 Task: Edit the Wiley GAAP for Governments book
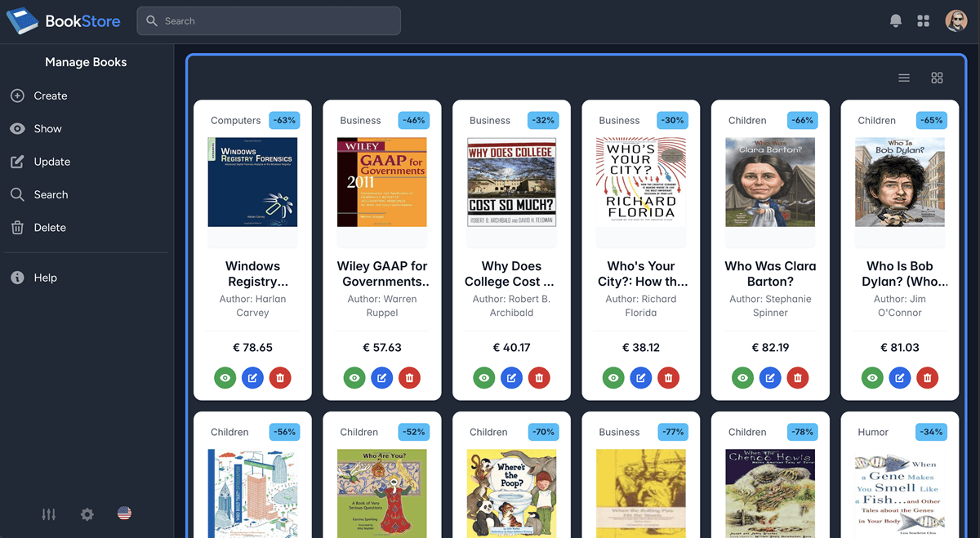382,378
